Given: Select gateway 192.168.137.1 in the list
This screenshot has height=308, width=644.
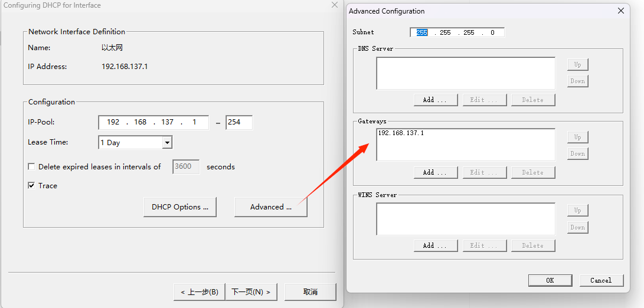Looking at the screenshot, I should coord(401,133).
